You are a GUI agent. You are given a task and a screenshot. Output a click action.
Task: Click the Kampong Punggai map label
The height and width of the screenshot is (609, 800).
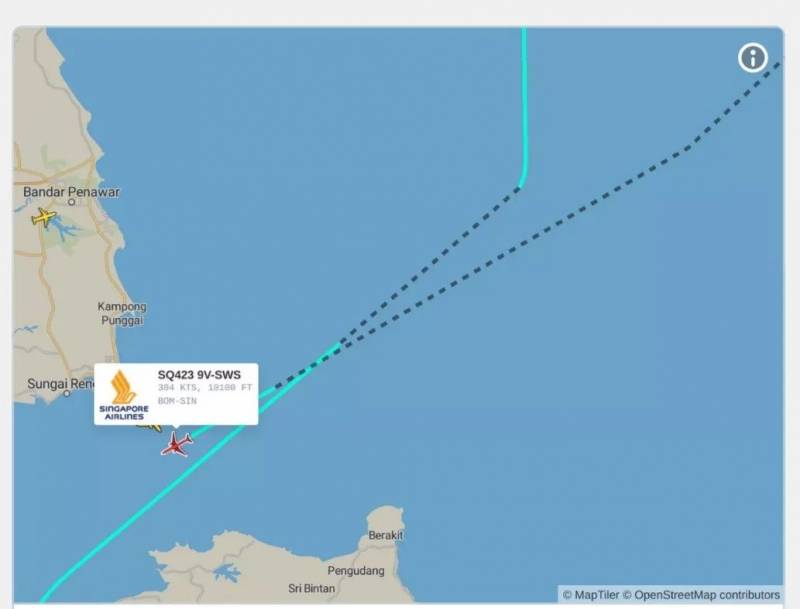122,313
